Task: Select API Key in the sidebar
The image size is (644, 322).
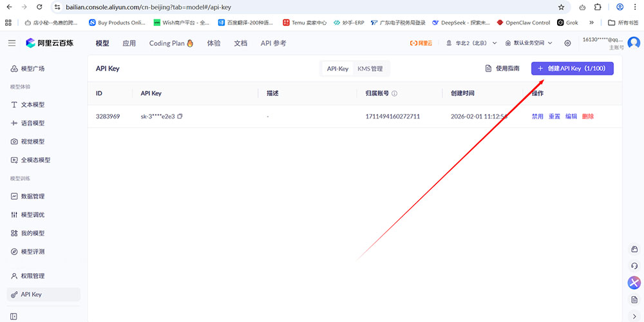Action: pyautogui.click(x=44, y=294)
